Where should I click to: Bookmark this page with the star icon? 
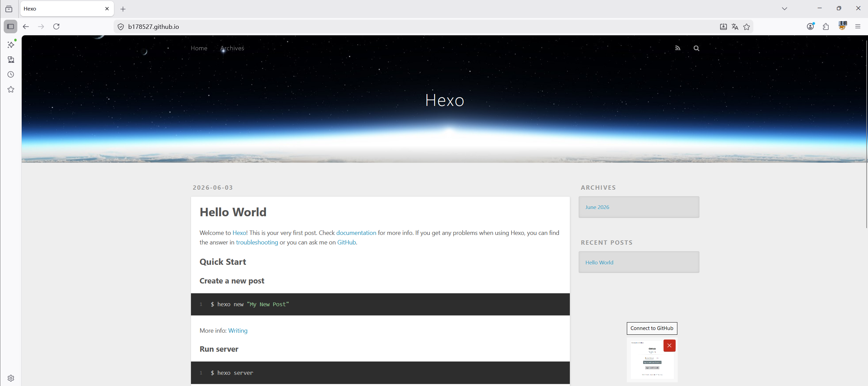pos(747,27)
